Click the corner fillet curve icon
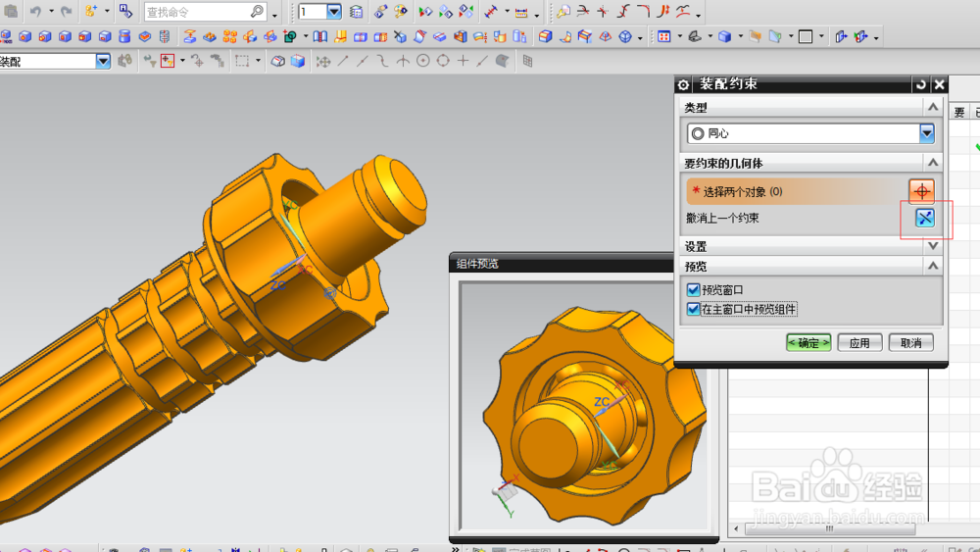 click(643, 11)
